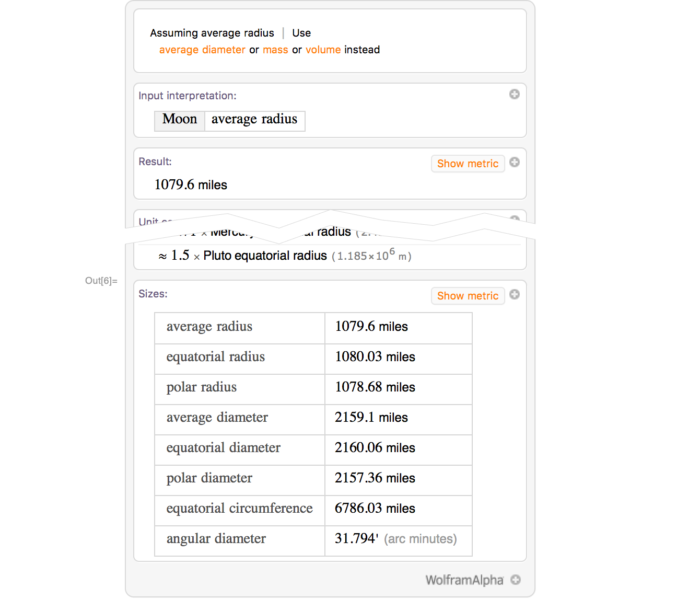Viewport: 700px width, 599px height.
Task: Click the plus icon in Sizes pod
Action: (x=515, y=294)
